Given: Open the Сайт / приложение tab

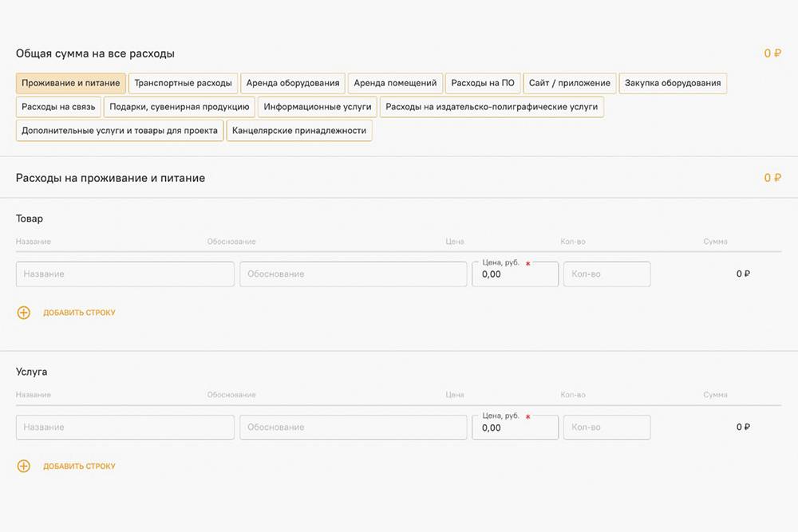Looking at the screenshot, I should (x=570, y=83).
